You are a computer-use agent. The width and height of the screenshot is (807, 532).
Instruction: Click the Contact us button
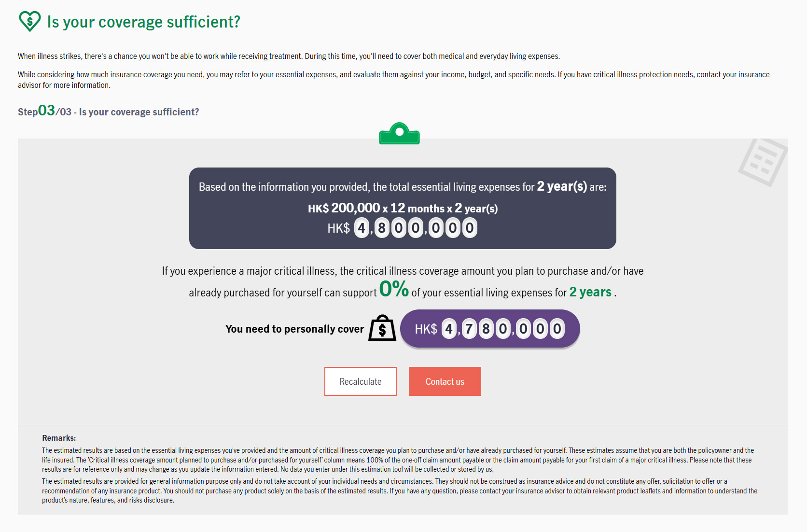pyautogui.click(x=445, y=381)
